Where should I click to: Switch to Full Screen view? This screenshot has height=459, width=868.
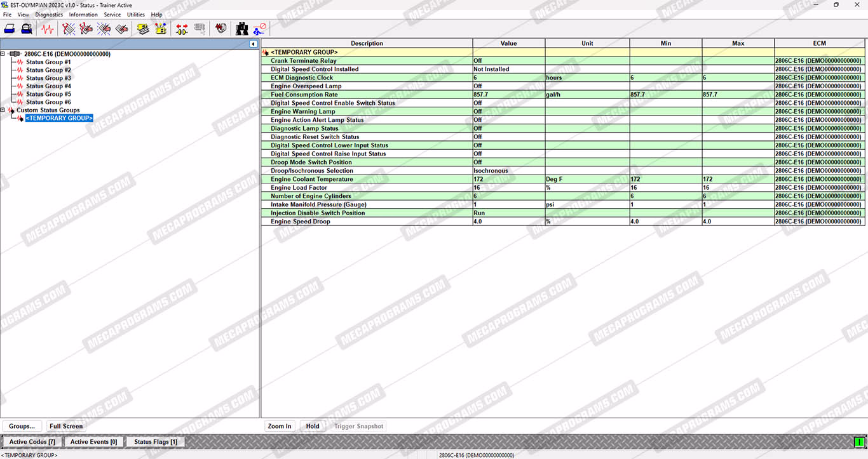[x=66, y=426]
